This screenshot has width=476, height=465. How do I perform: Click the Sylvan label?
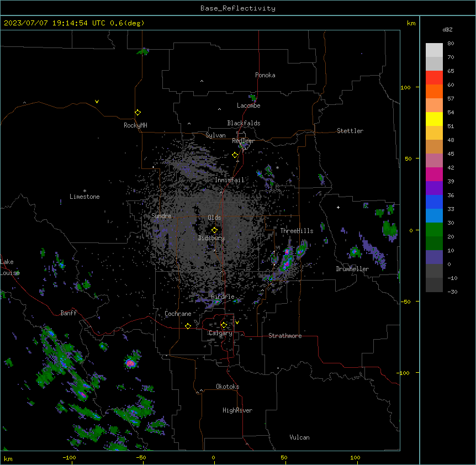click(215, 135)
